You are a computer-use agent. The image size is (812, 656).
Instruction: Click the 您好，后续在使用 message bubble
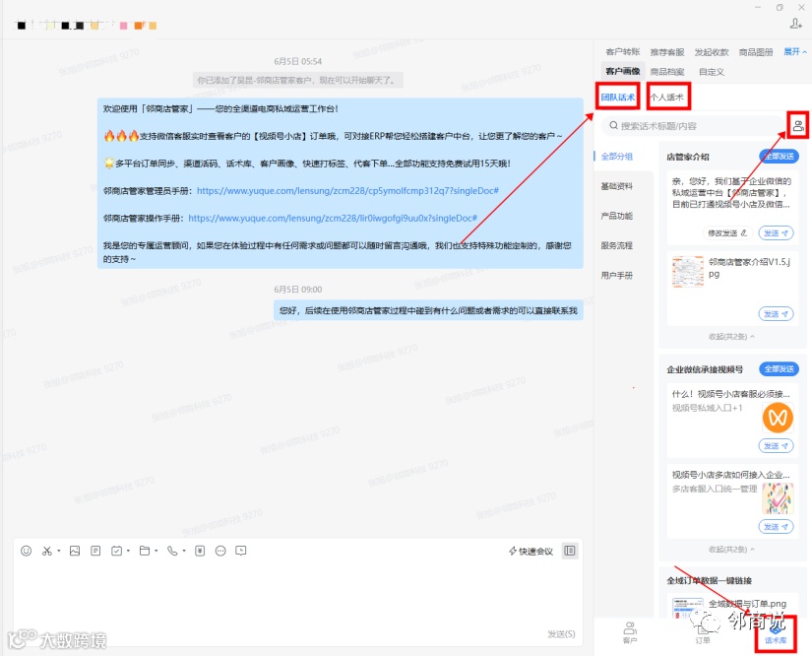click(x=428, y=310)
